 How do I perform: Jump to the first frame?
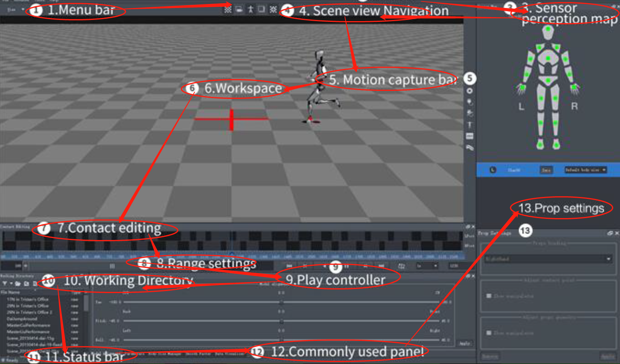[289, 266]
